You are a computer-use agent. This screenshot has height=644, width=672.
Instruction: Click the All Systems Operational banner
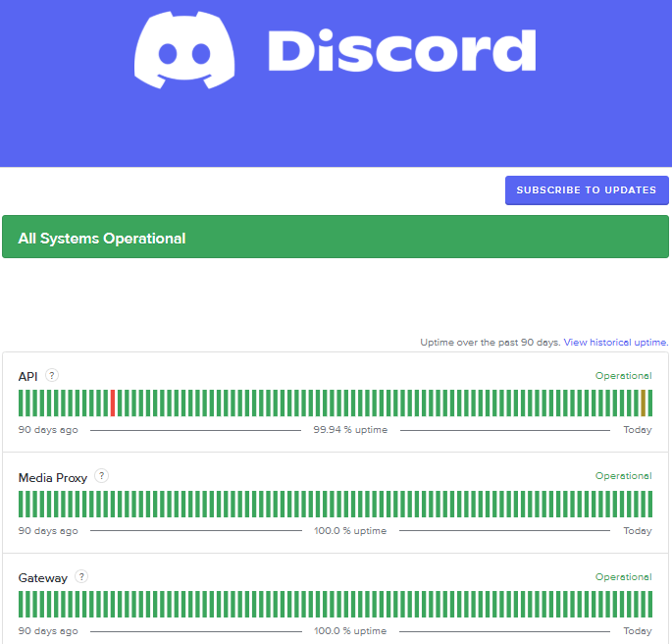(x=336, y=237)
